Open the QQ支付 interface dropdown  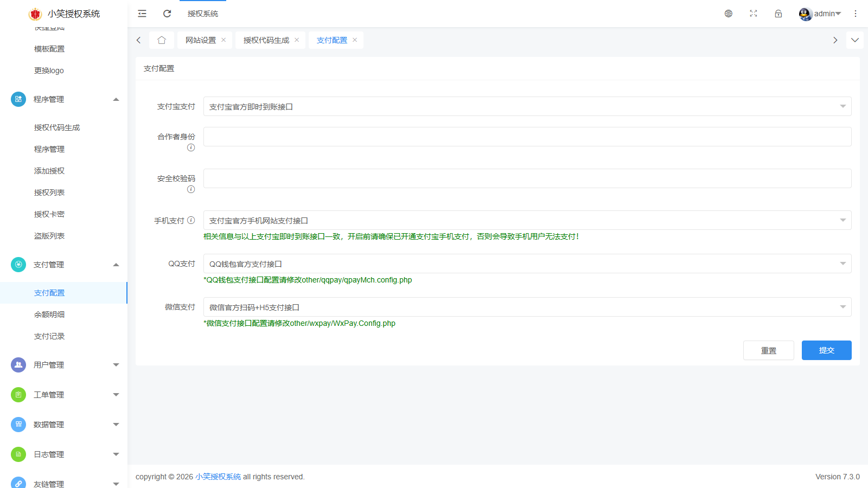[527, 264]
